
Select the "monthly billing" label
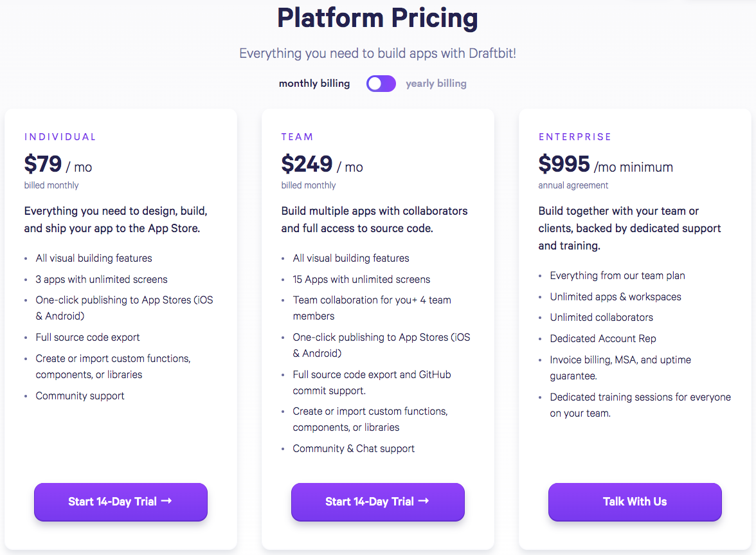click(x=314, y=84)
